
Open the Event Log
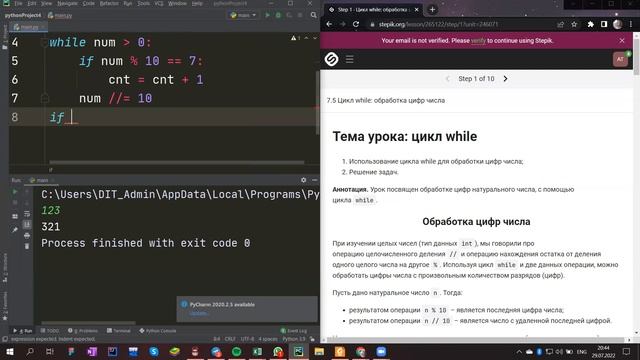(x=294, y=331)
